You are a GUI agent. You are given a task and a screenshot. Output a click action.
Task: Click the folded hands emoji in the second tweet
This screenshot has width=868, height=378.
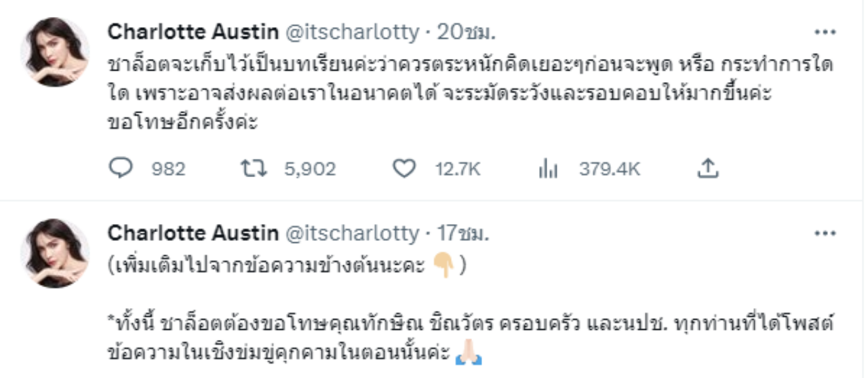(x=468, y=354)
